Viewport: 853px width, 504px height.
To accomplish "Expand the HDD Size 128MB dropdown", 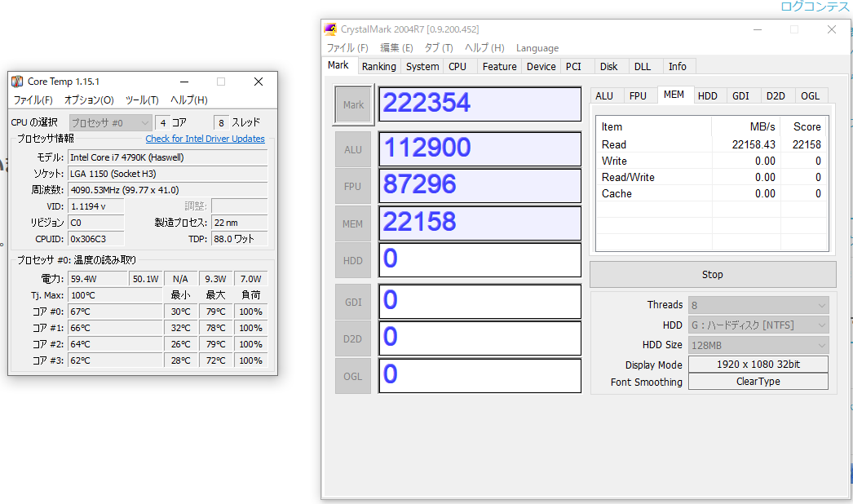I will [x=758, y=345].
